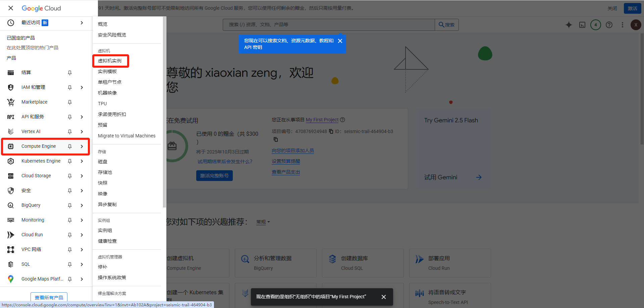Open the 健康检查 submenu item

click(107, 241)
